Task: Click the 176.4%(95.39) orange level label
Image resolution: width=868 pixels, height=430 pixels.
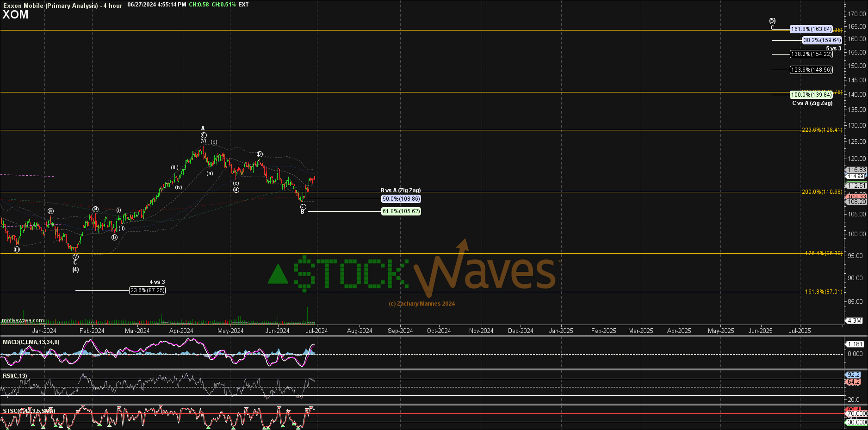Action: (x=824, y=253)
